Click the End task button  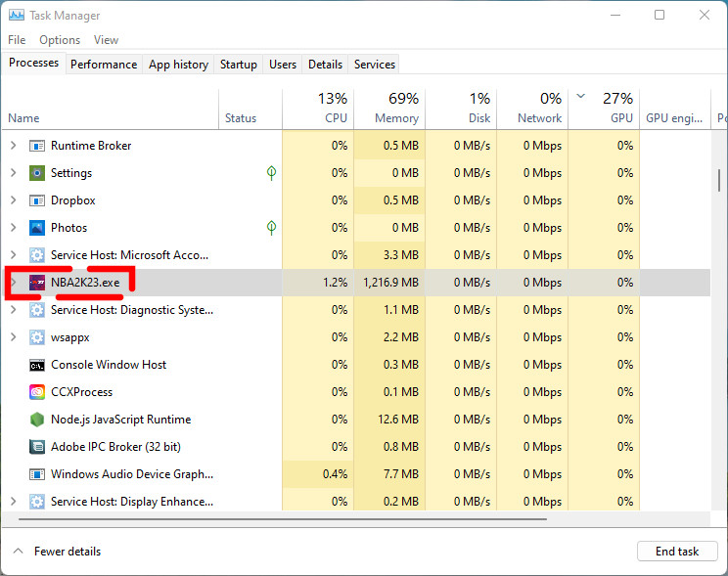677,552
